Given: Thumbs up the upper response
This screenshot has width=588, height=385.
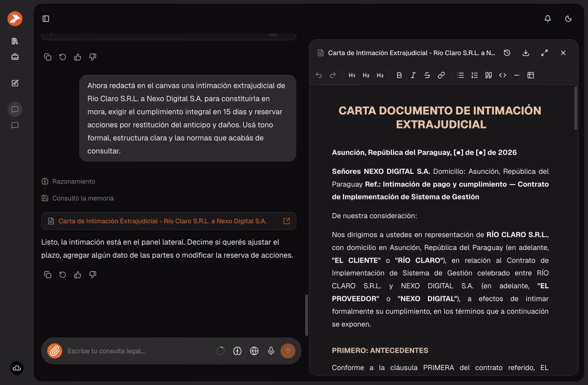Looking at the screenshot, I should [78, 57].
